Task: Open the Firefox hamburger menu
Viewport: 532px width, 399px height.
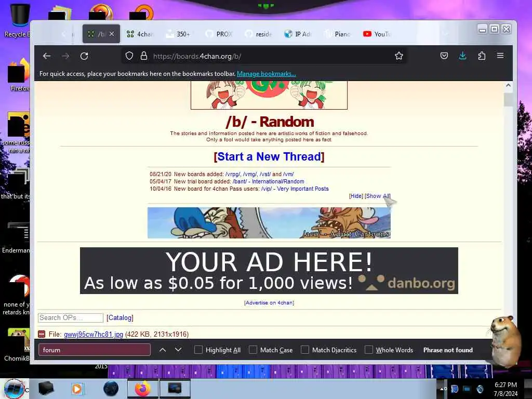Action: pyautogui.click(x=500, y=56)
